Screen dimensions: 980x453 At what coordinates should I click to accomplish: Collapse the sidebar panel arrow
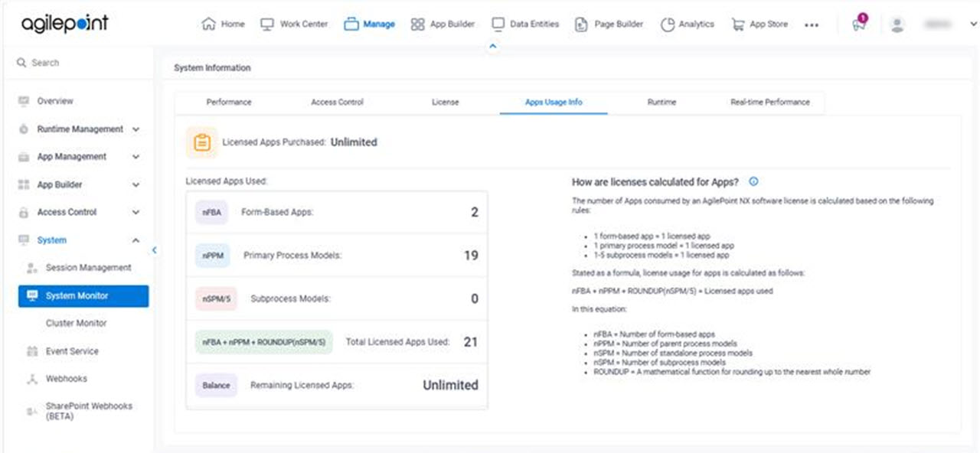click(154, 249)
